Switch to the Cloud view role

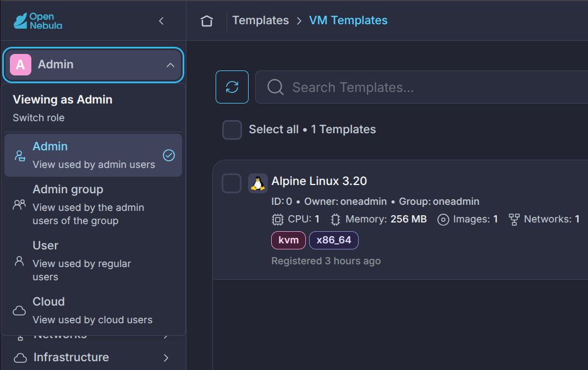[93, 311]
